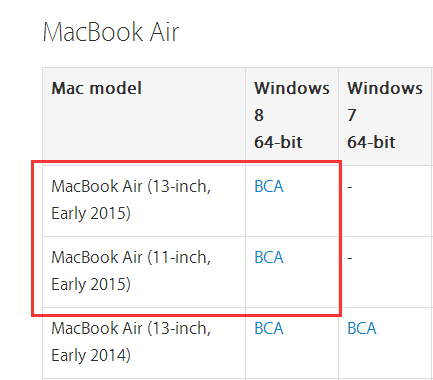Click the Mac model column header

click(x=97, y=88)
